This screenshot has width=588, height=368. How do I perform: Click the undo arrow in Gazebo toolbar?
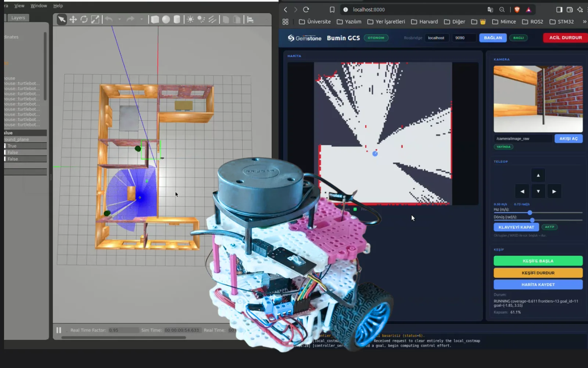click(x=109, y=19)
